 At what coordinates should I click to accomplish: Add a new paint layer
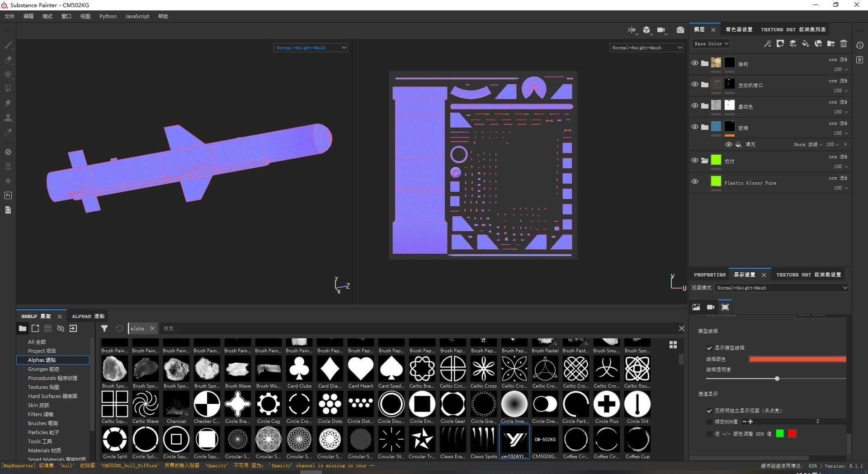coord(793,43)
